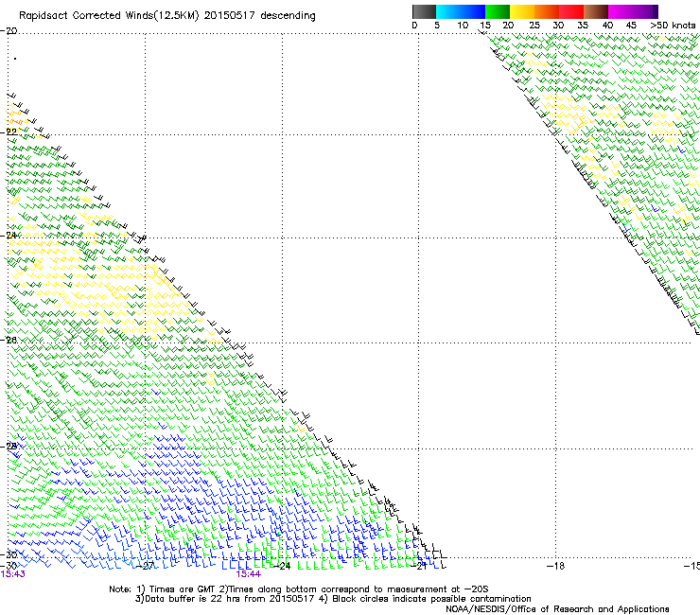Image resolution: width=700 pixels, height=615 pixels.
Task: Click the -27 longitude axis label
Action: tap(145, 566)
